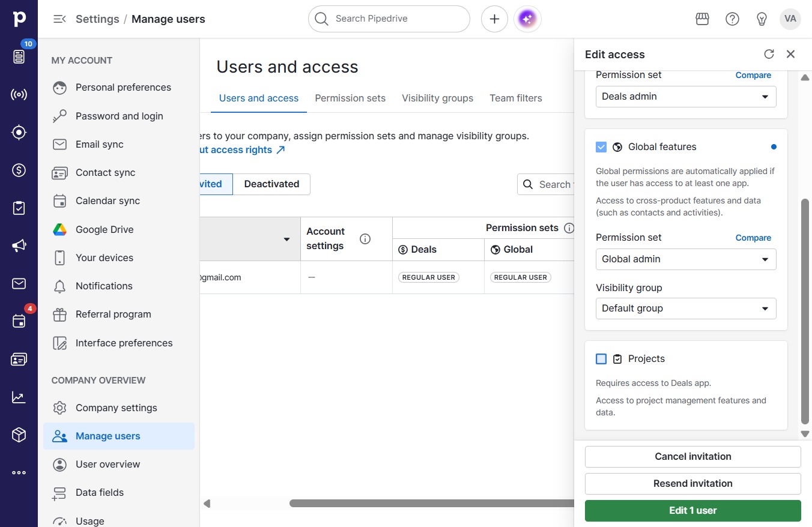Open Leads radar icon in left rail
The width and height of the screenshot is (812, 527).
(19, 95)
